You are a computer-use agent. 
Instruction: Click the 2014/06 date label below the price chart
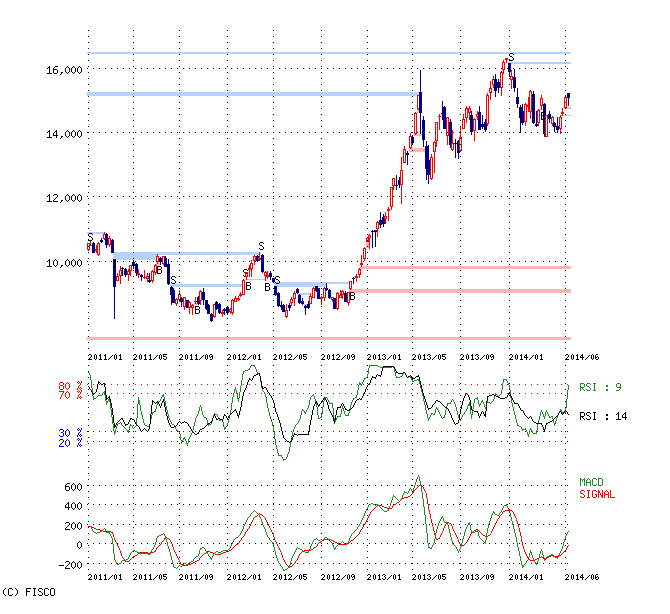(x=582, y=355)
